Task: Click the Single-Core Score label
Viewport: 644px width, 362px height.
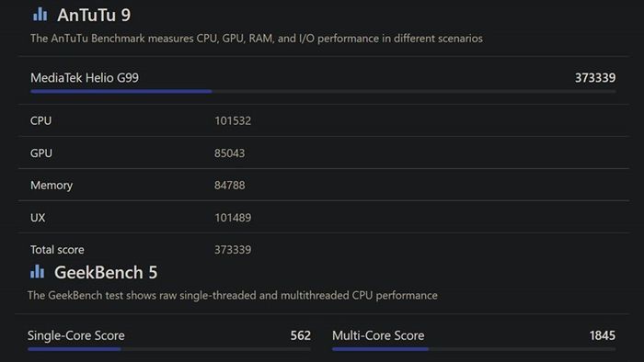Action: click(76, 335)
